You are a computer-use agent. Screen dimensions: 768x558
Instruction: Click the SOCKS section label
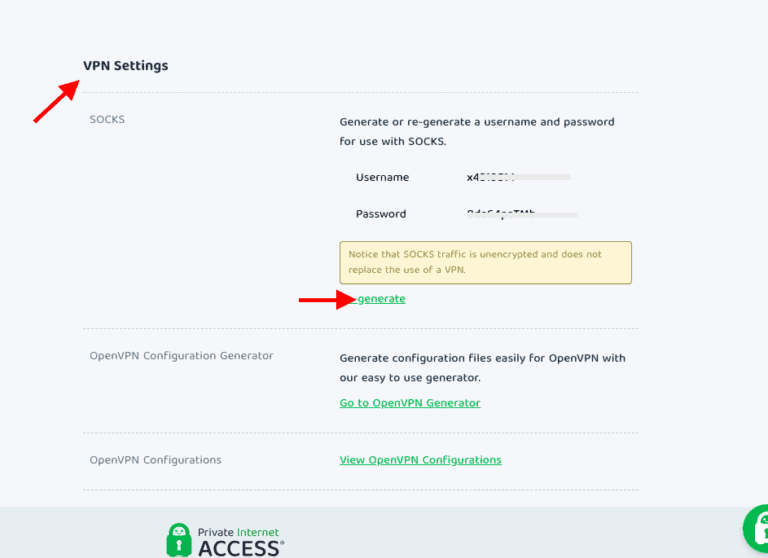pos(107,120)
